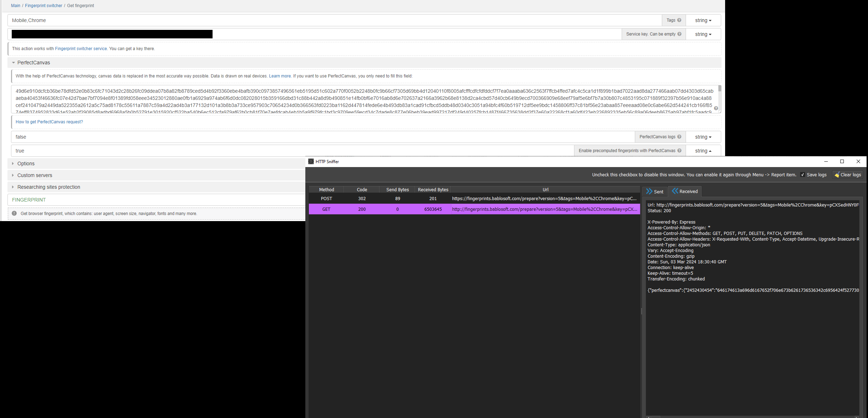Viewport: 868px width, 418px height.
Task: Switch to the Sent tab
Action: pyautogui.click(x=655, y=192)
